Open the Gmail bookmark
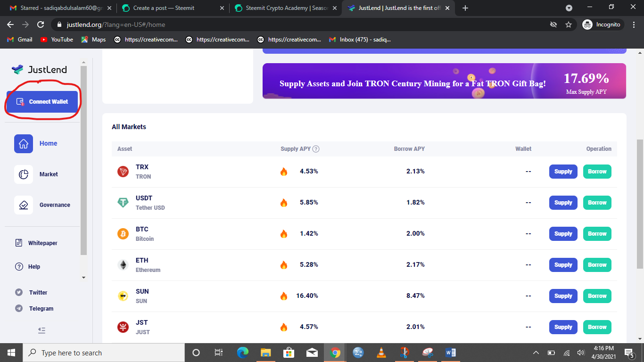644x362 pixels. 20,40
